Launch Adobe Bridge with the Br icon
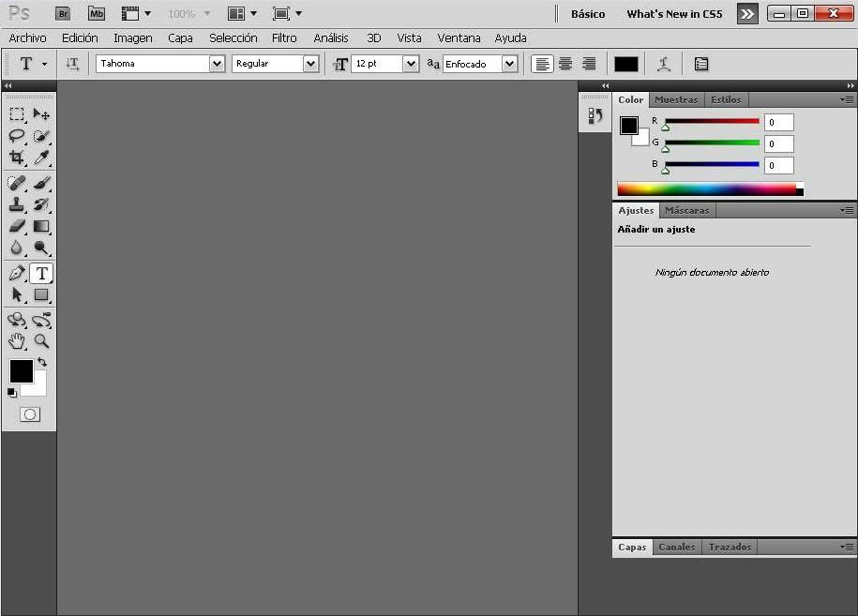This screenshot has height=616, width=858. pyautogui.click(x=63, y=13)
